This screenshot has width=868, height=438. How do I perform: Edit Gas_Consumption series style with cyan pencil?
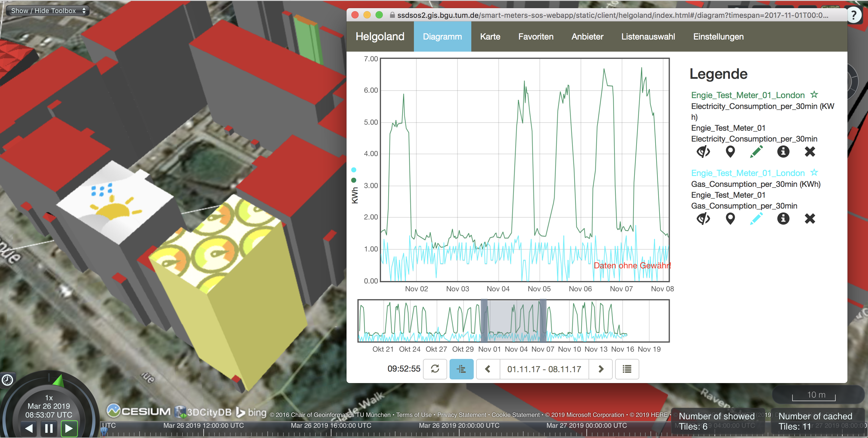pyautogui.click(x=757, y=219)
